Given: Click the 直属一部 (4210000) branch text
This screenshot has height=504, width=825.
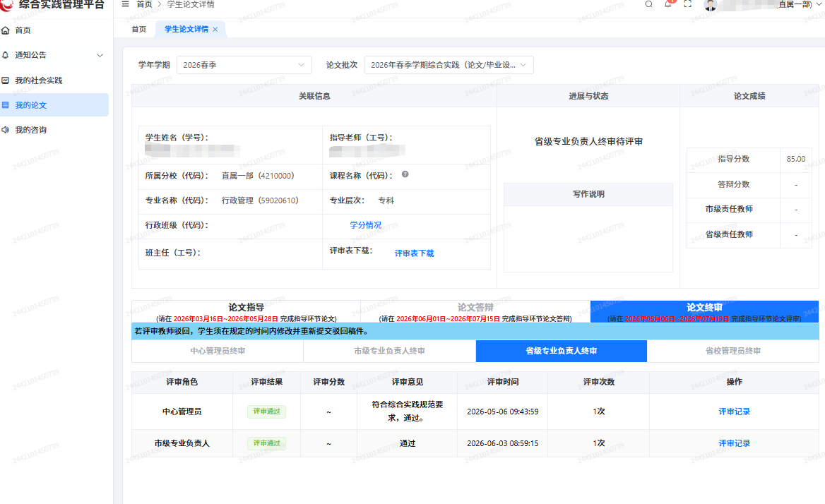Looking at the screenshot, I should (x=258, y=176).
